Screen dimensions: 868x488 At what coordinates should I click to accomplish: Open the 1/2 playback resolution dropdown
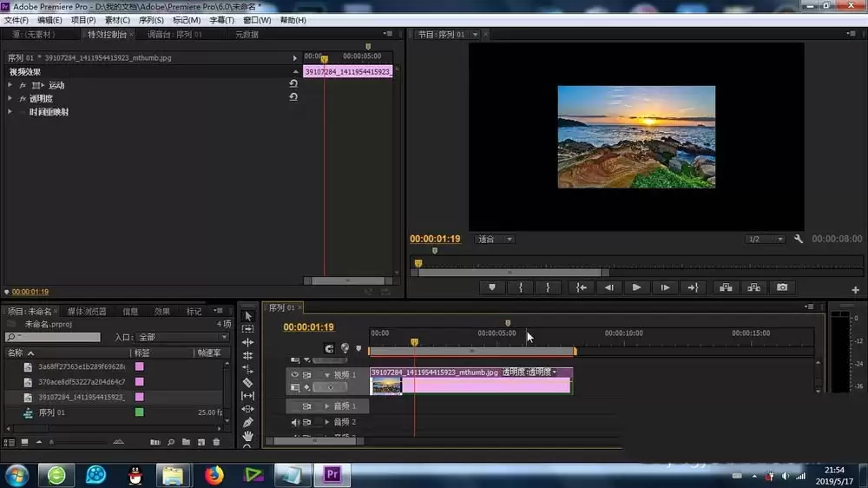click(765, 239)
